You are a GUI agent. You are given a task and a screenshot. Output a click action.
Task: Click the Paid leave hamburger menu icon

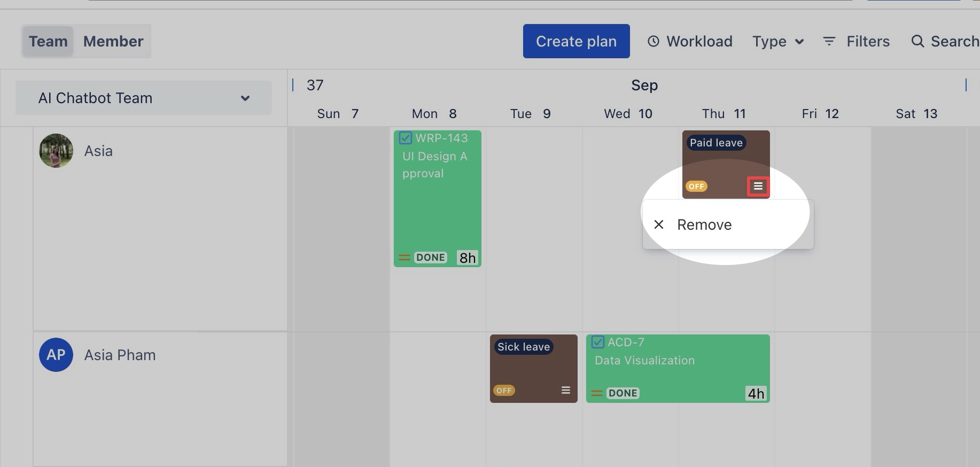[758, 186]
